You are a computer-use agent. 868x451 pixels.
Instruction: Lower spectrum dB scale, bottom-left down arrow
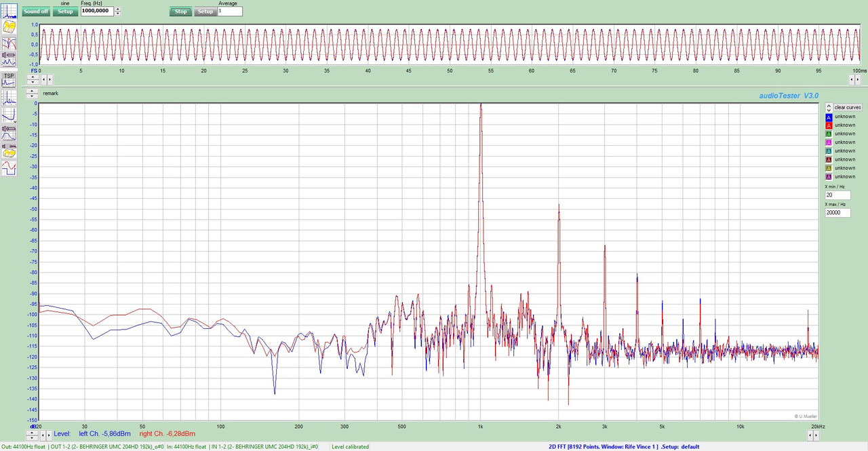pos(32,437)
